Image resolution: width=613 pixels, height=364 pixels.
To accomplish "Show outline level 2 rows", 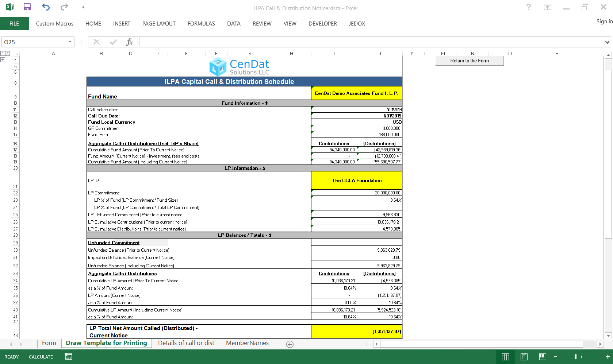I will coord(7,54).
